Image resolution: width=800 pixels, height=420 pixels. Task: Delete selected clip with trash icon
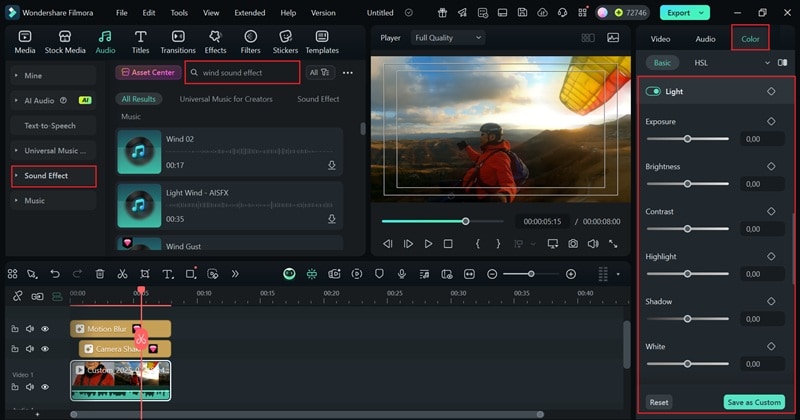100,274
